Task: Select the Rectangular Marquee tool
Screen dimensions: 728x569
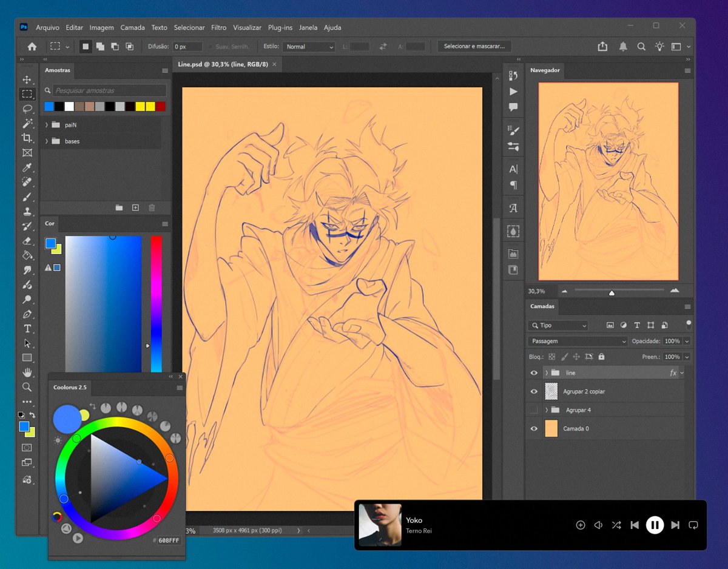Action: click(27, 94)
